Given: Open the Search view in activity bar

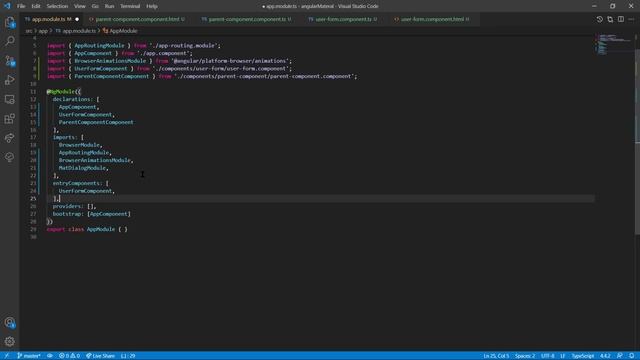Looking at the screenshot, I should click(9, 41).
